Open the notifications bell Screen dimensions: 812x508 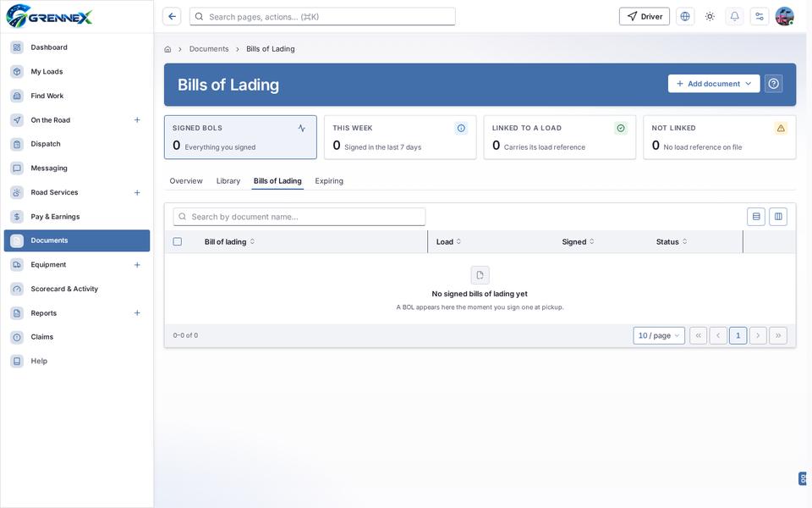(x=734, y=17)
